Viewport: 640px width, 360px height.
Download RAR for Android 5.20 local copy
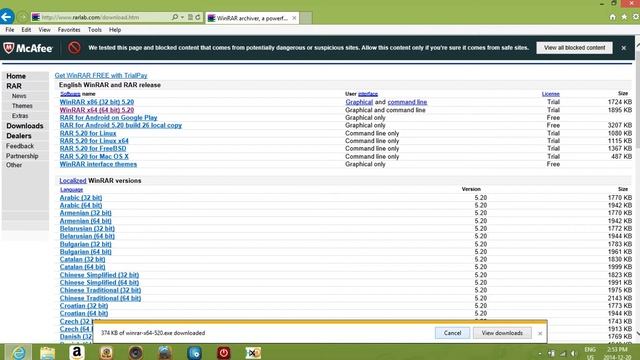point(121,125)
